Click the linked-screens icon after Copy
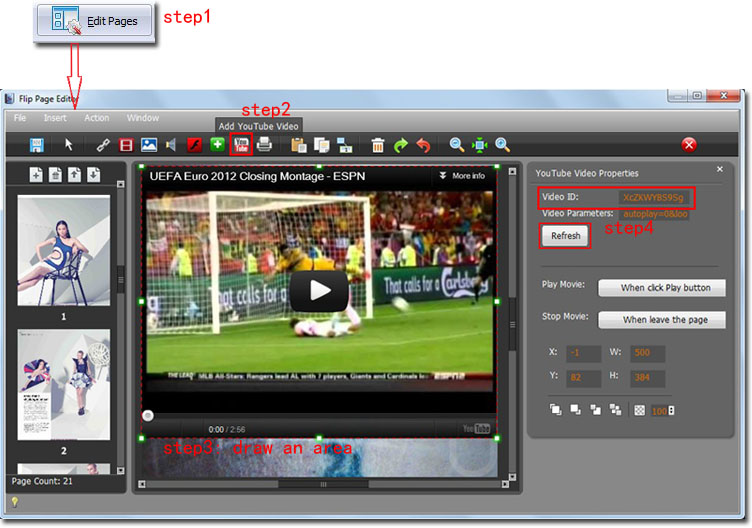Image resolution: width=752 pixels, height=528 pixels. click(x=344, y=145)
